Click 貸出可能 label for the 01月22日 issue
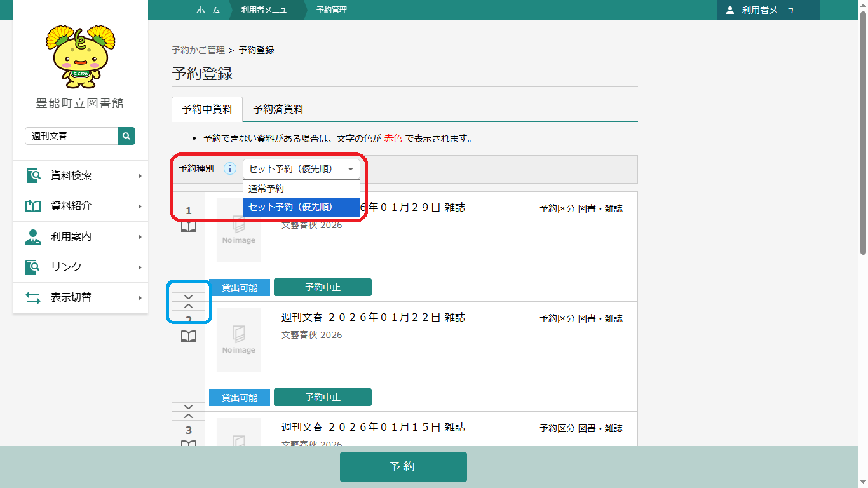Viewport: 868px width, 488px height. point(240,398)
